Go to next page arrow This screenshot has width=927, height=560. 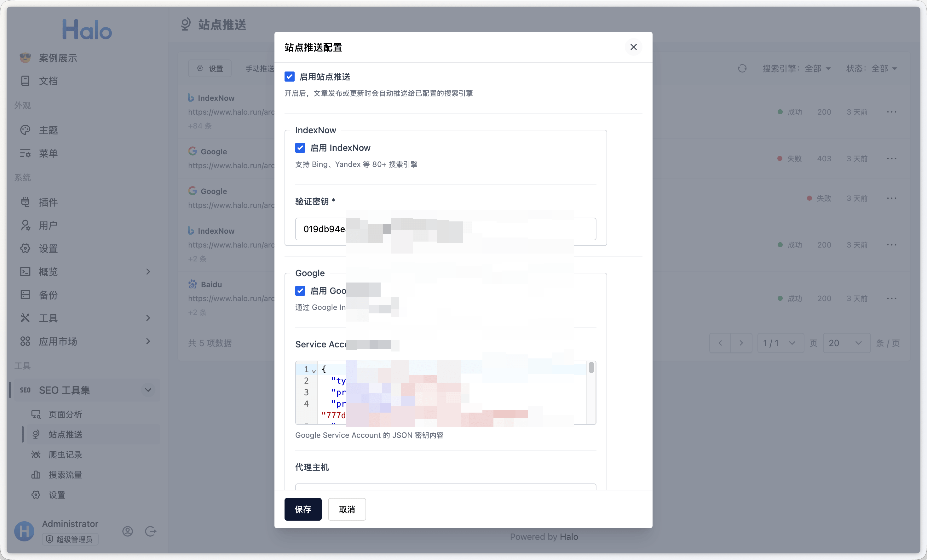coord(741,343)
